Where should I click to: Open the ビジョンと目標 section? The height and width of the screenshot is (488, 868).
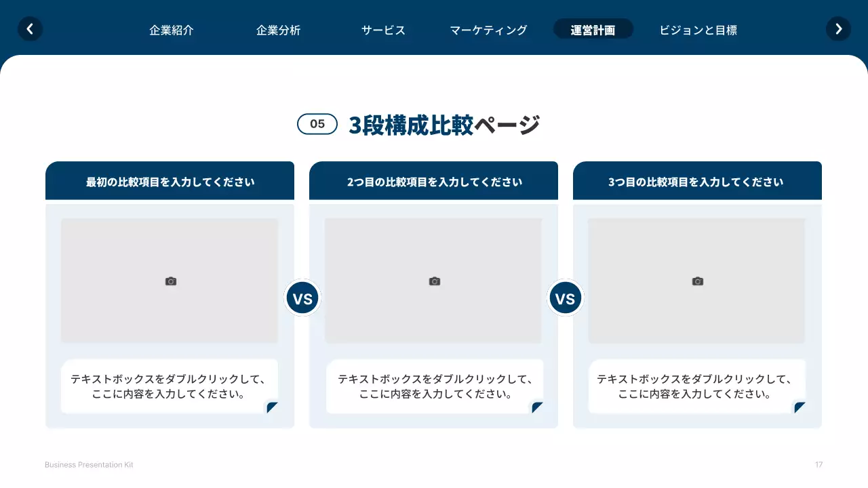pos(698,30)
